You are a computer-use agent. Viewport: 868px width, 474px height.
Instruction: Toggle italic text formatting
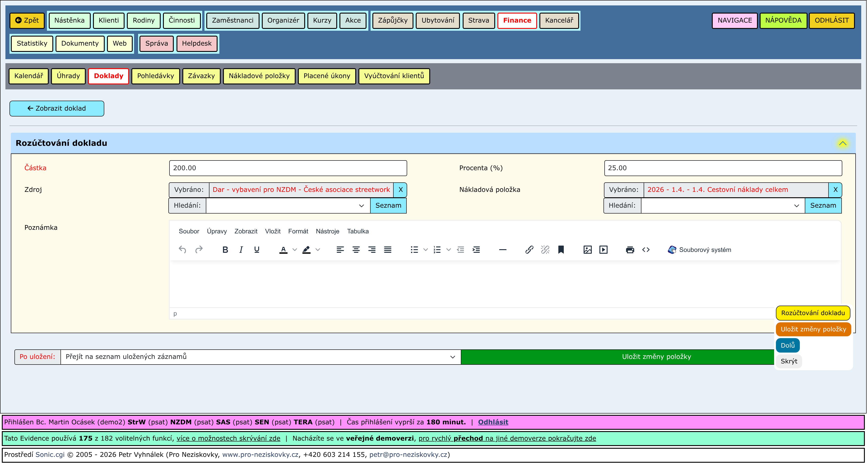point(241,250)
